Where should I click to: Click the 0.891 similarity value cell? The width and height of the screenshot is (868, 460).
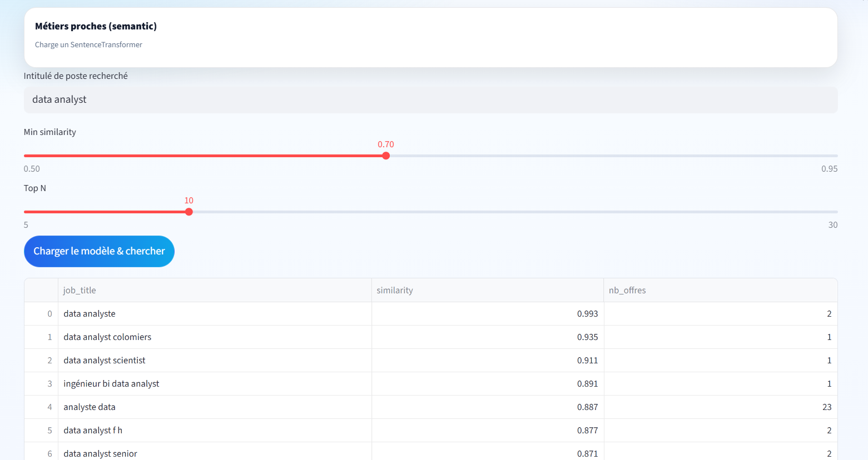[x=487, y=384]
